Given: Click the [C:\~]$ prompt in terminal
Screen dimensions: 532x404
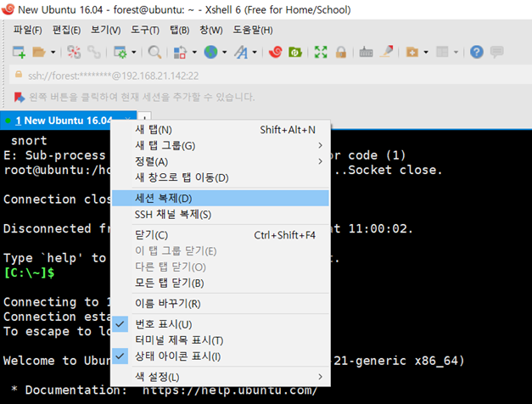Looking at the screenshot, I should tap(29, 272).
